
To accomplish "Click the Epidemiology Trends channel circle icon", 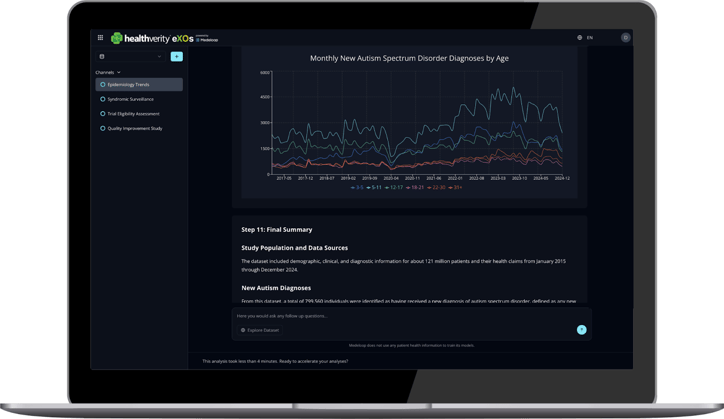I will [103, 85].
